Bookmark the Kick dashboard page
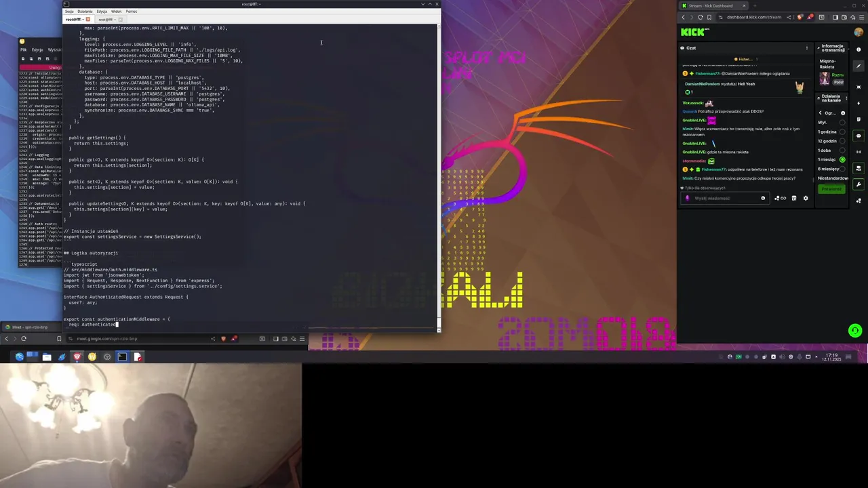 (x=709, y=18)
